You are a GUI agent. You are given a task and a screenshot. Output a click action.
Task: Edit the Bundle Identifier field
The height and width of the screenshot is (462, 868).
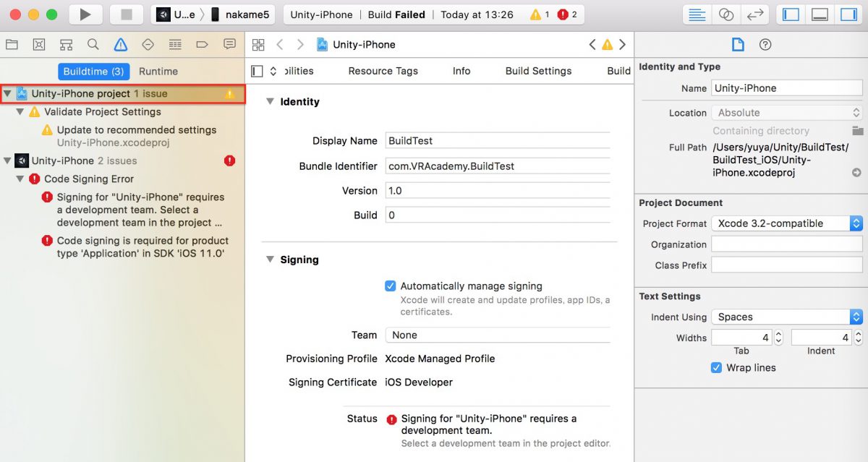(498, 166)
